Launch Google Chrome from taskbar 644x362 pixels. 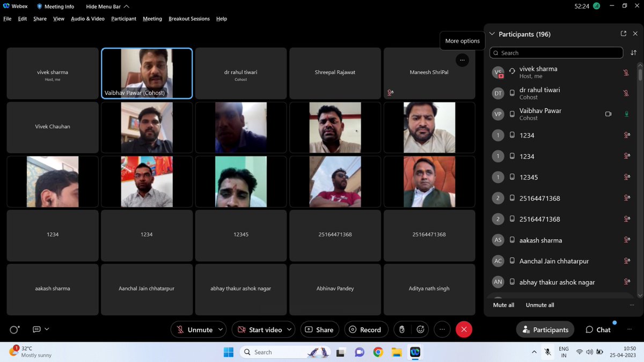point(378,352)
